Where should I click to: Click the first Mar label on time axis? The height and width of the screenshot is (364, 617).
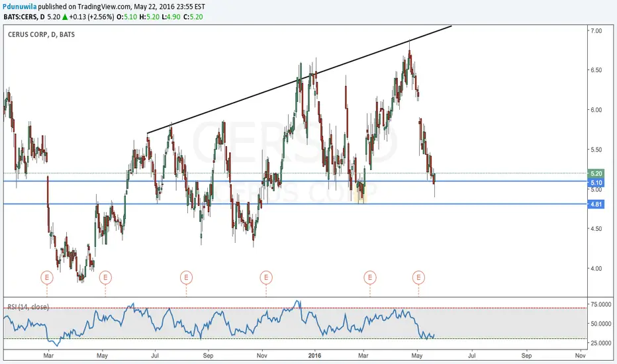[48, 355]
